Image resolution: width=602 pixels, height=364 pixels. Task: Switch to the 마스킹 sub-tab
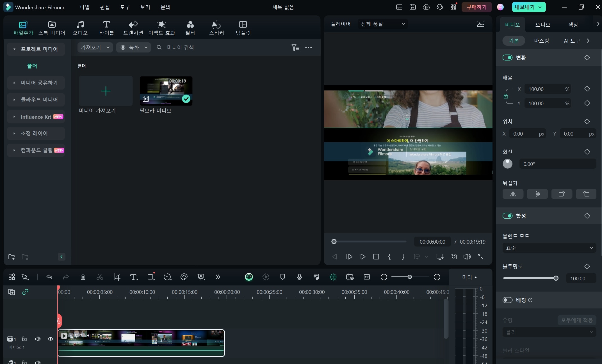pos(541,41)
